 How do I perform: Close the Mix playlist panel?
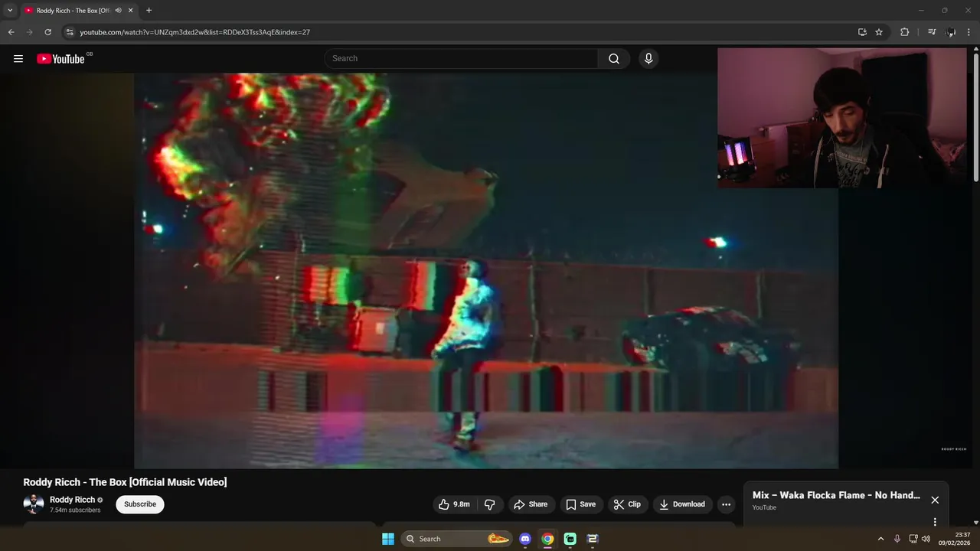click(935, 500)
